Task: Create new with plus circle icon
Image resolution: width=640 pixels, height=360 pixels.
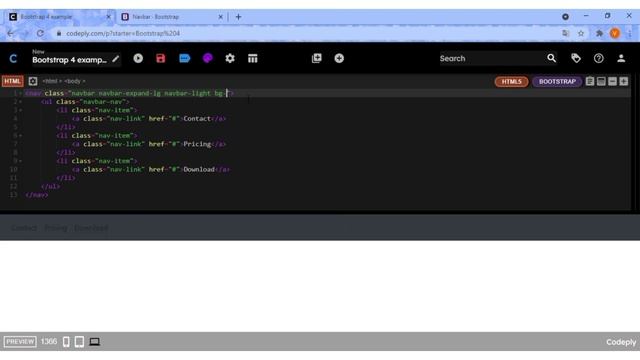Action: coord(339,58)
